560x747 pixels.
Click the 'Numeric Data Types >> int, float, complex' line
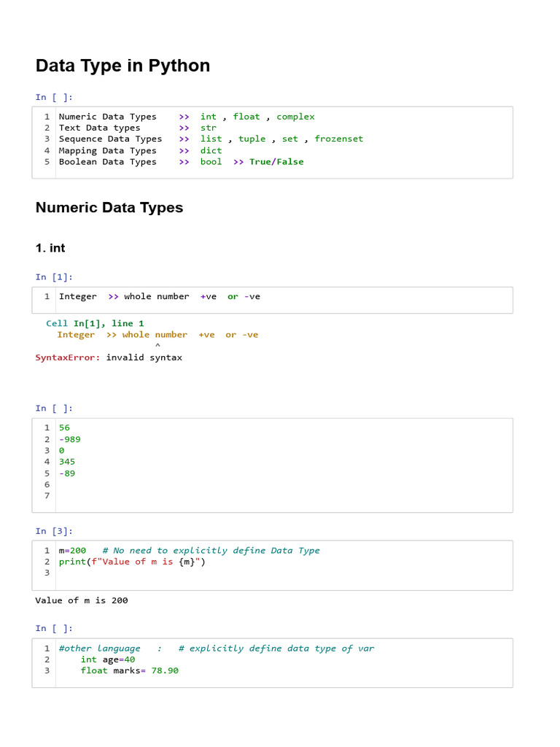click(187, 117)
